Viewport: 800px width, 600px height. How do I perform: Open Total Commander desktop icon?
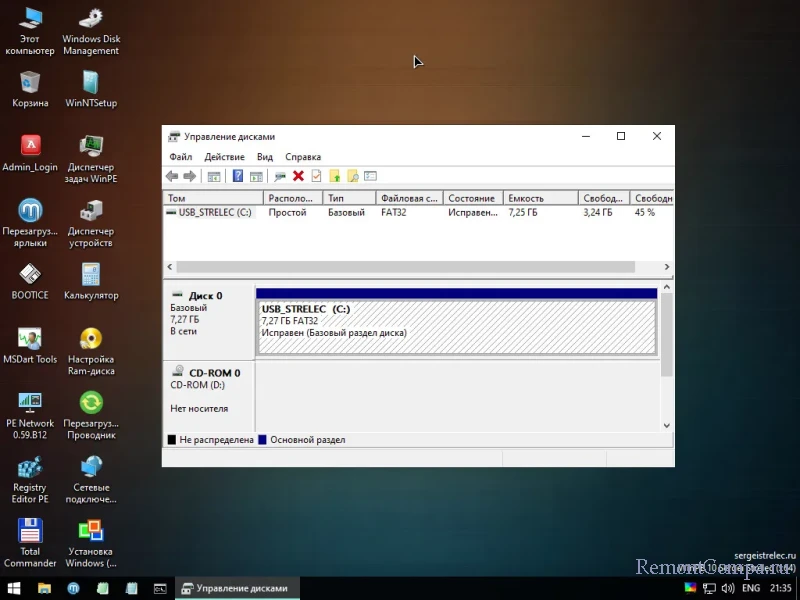[x=30, y=531]
